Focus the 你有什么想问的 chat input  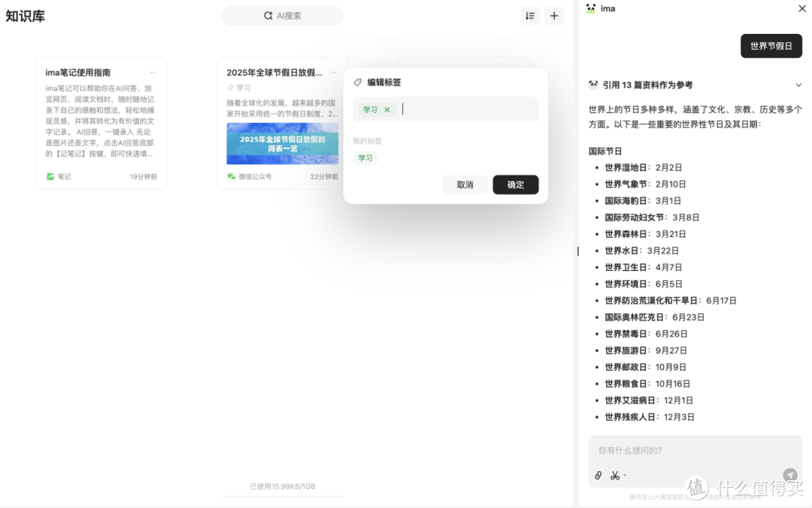coord(695,451)
